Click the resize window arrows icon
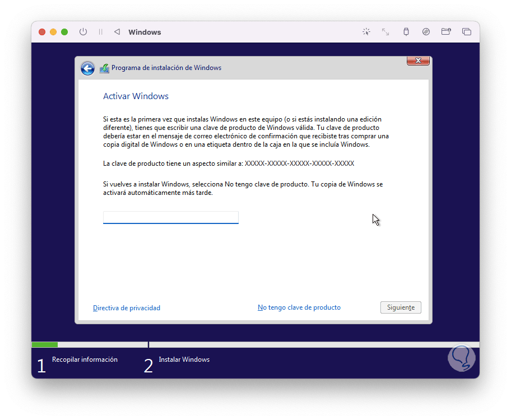This screenshot has height=420, width=511. pos(385,31)
